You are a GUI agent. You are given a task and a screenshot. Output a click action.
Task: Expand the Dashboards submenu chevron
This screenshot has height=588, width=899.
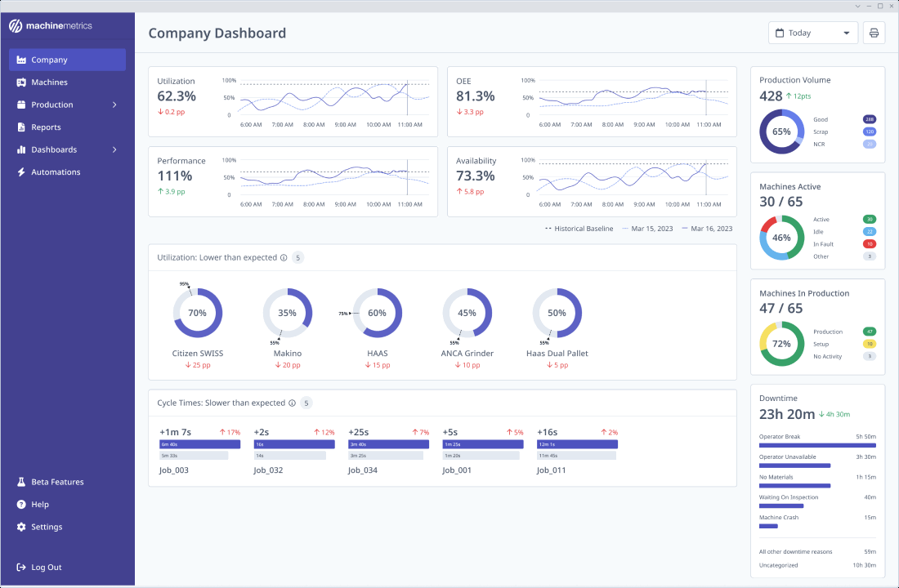114,149
